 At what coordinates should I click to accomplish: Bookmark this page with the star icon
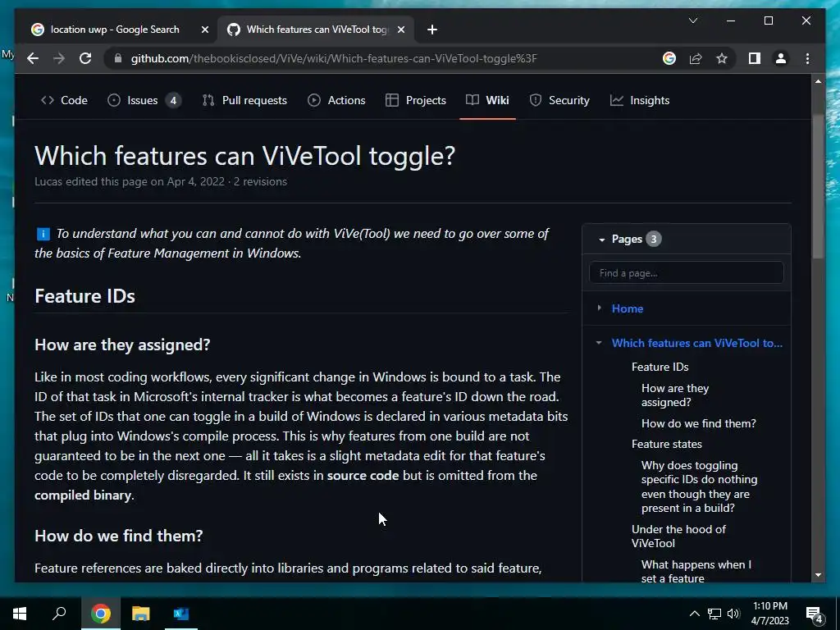(x=722, y=58)
